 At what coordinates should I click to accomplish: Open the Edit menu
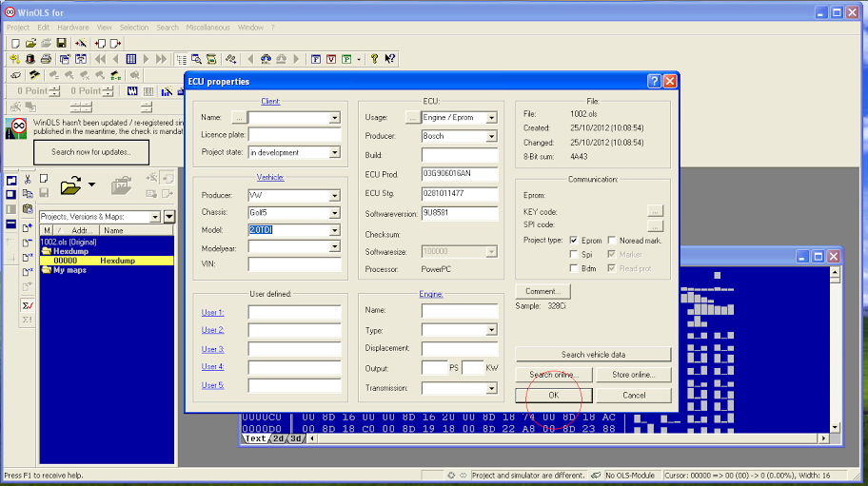click(44, 27)
